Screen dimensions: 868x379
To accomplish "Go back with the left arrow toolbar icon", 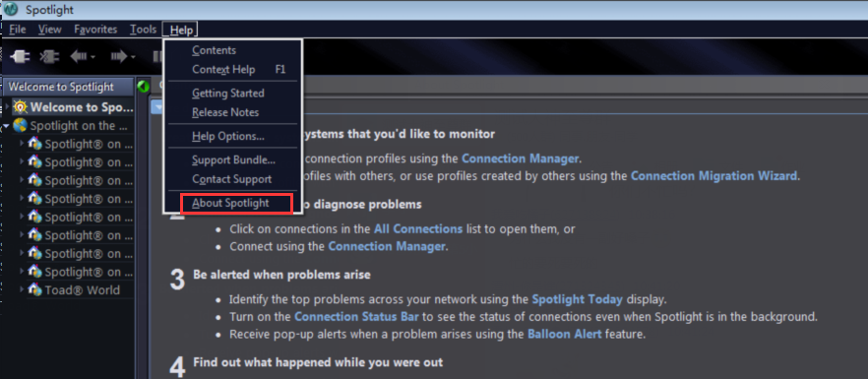I will [x=79, y=56].
